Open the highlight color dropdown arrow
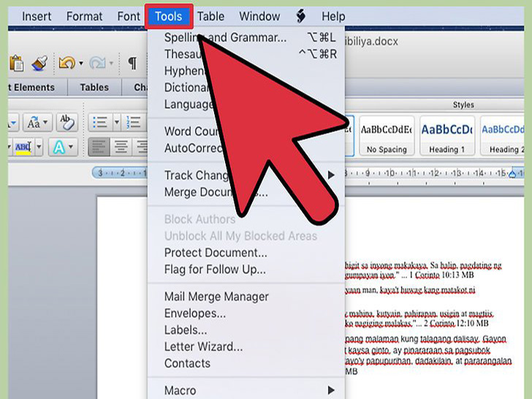Image resolution: width=532 pixels, height=399 pixels. point(39,148)
